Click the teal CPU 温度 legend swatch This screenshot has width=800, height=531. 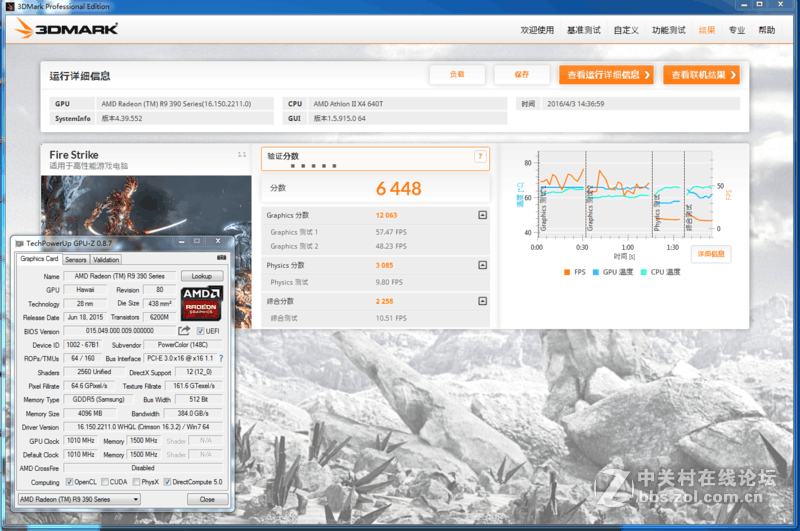pyautogui.click(x=643, y=272)
